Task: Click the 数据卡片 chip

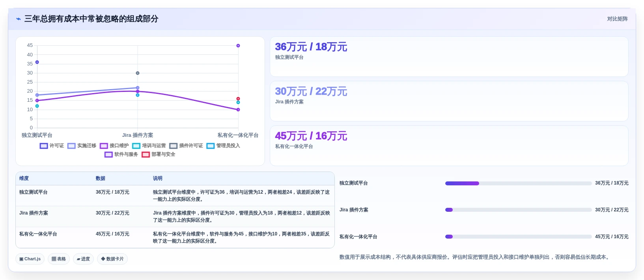Action: point(112,259)
